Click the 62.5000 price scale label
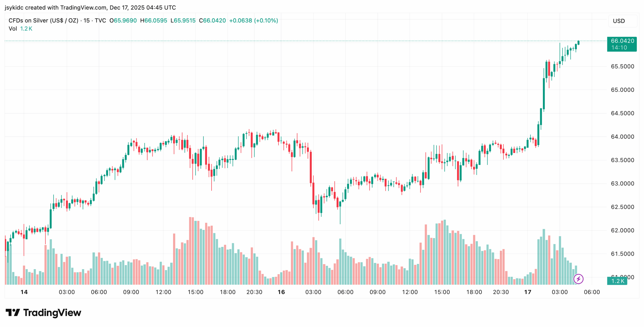Image resolution: width=644 pixels, height=327 pixels. click(x=622, y=207)
